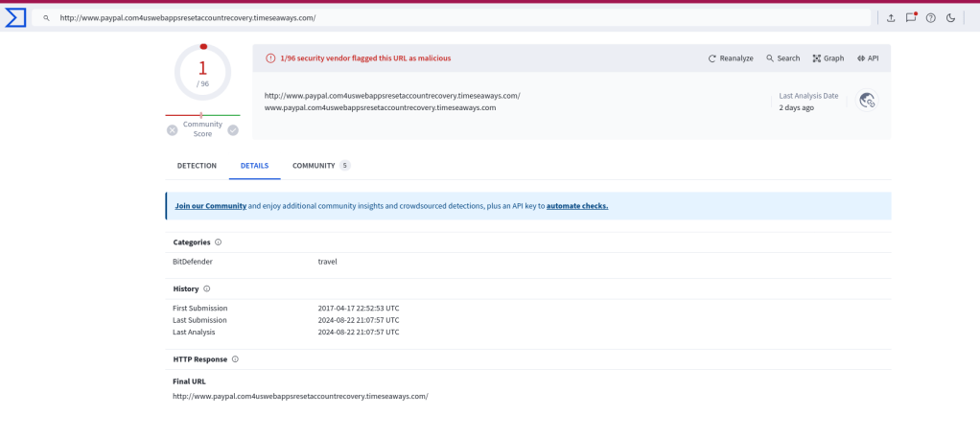Open the Graph view button

point(828,58)
